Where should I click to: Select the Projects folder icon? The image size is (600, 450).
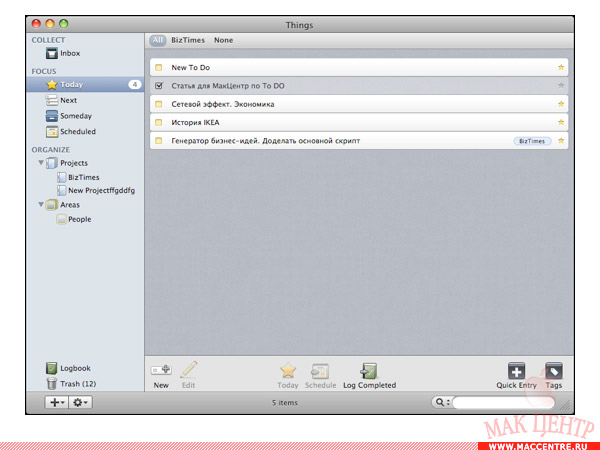point(52,163)
